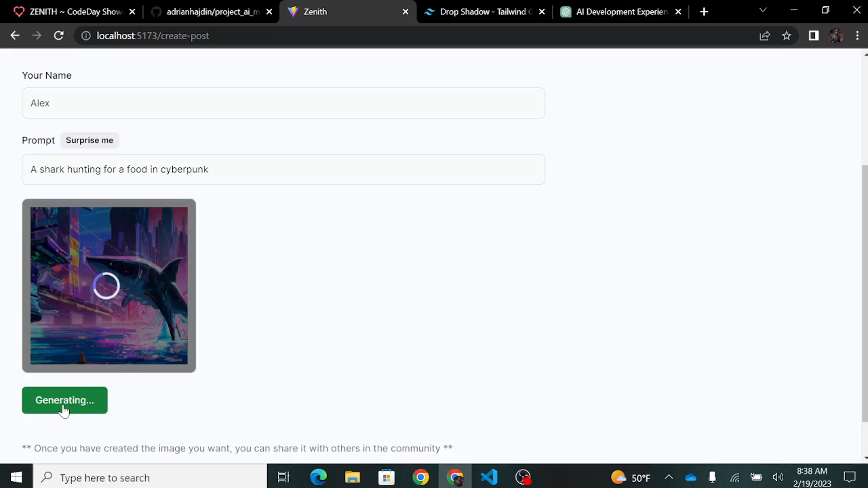
Task: Click the taskbar search box
Action: (150, 477)
